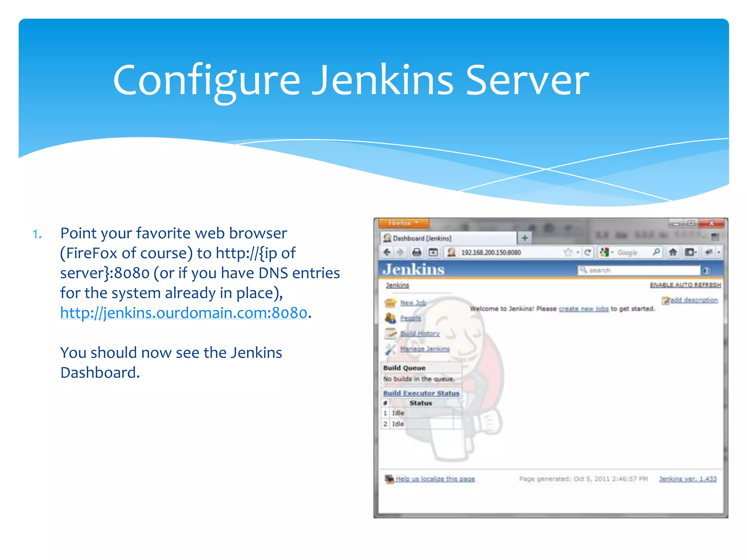Open the add-on toolbar dropdown arrow
The height and width of the screenshot is (560, 747).
719,252
